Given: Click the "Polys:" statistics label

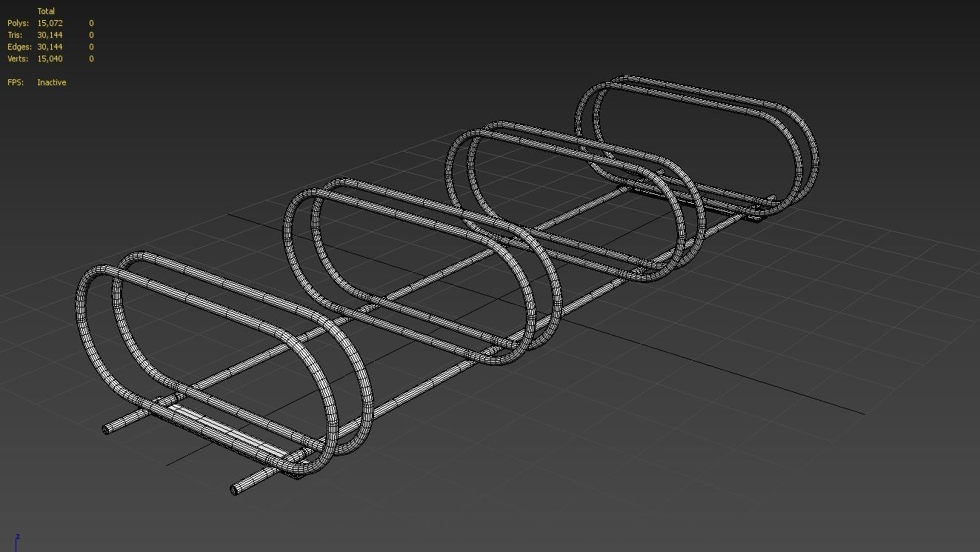Looking at the screenshot, I should pyautogui.click(x=19, y=23).
